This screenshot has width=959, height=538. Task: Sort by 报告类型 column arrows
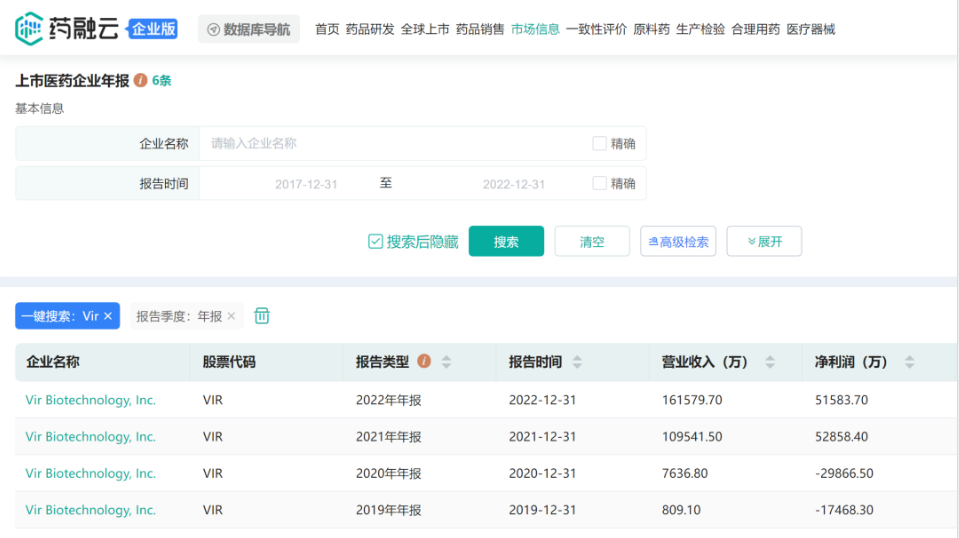(x=446, y=362)
